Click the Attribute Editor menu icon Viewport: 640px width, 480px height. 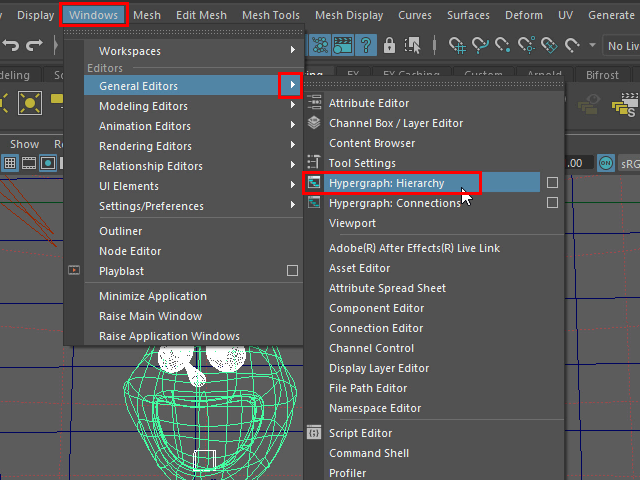coord(314,103)
